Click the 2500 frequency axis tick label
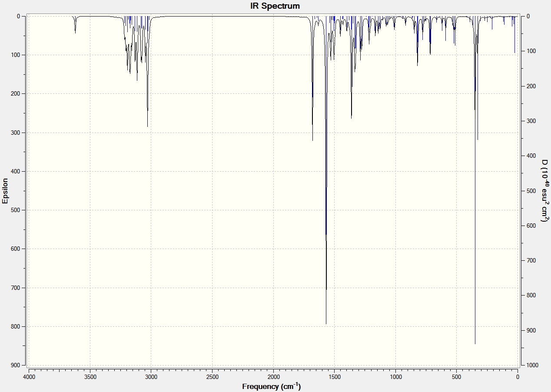The height and width of the screenshot is (392, 551). click(212, 377)
